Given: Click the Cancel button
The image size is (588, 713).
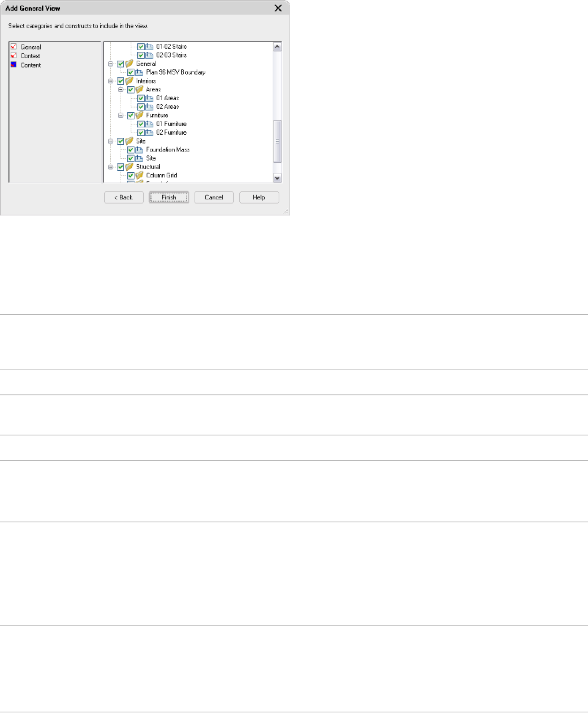Looking at the screenshot, I should tap(213, 197).
